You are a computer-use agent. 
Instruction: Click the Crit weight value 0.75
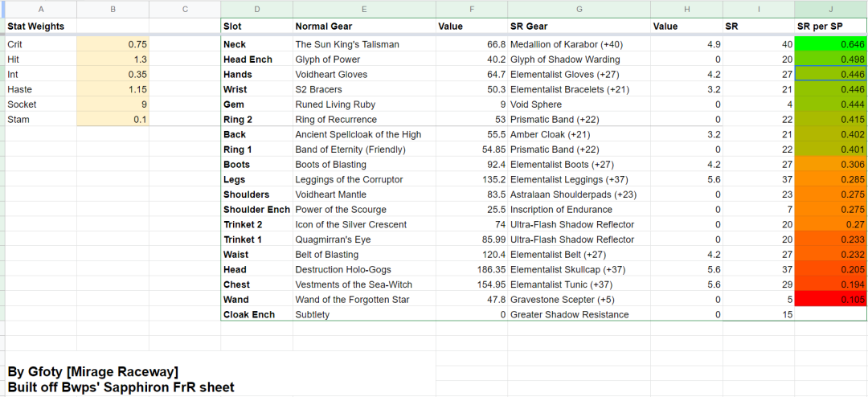tap(113, 44)
